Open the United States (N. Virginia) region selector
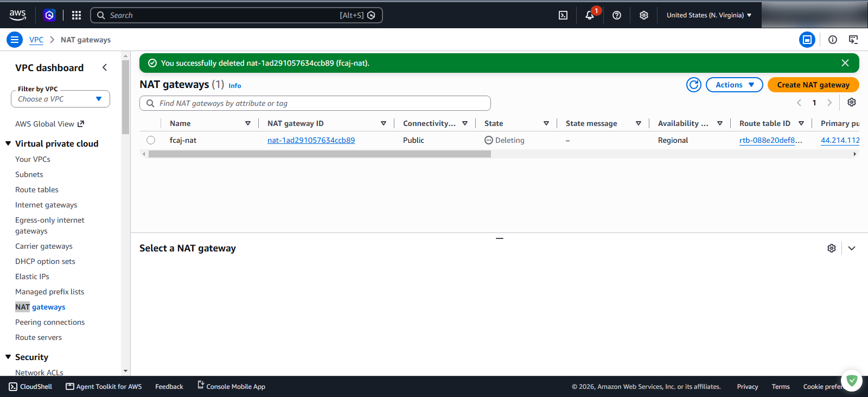 [x=709, y=15]
